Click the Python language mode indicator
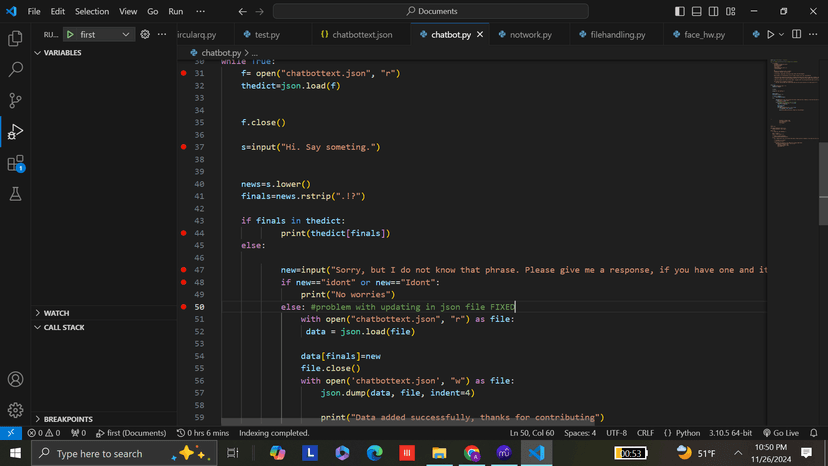Image resolution: width=828 pixels, height=466 pixels. point(687,433)
